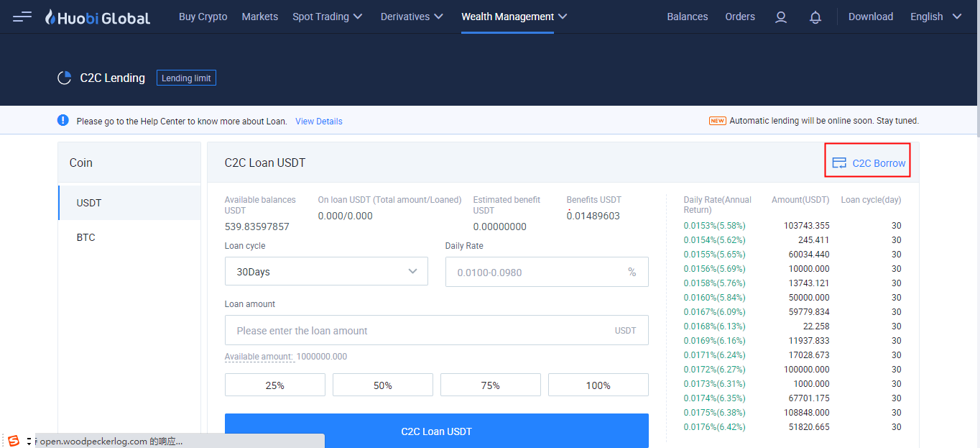Set loan amount to 75%
980x448 pixels.
point(491,385)
